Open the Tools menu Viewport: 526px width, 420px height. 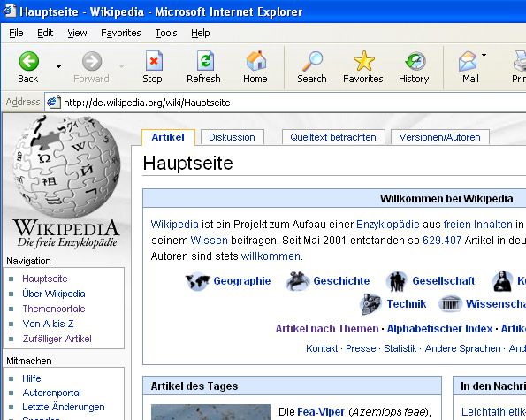[166, 33]
